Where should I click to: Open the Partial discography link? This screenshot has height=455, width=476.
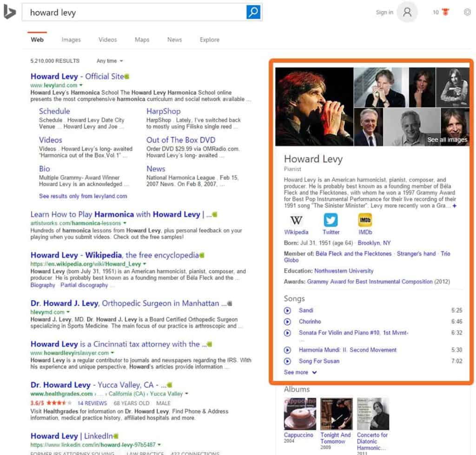point(84,285)
